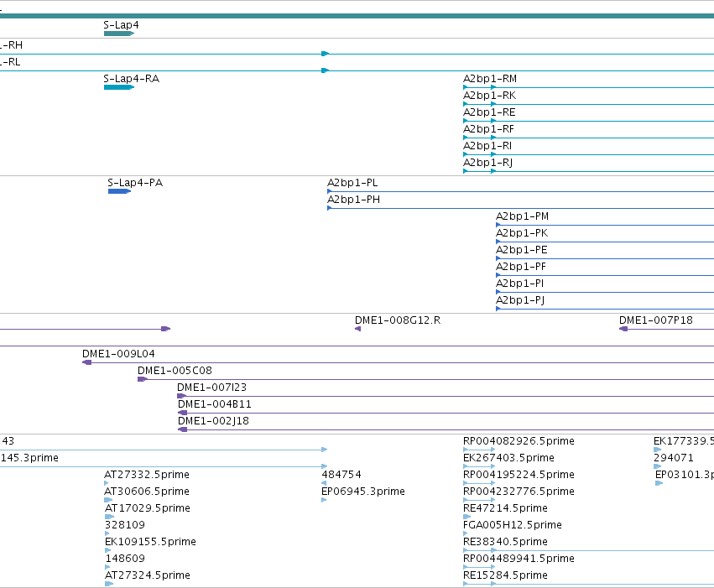
Task: Select the DME1-009L04 clone label
Action: [x=118, y=354]
